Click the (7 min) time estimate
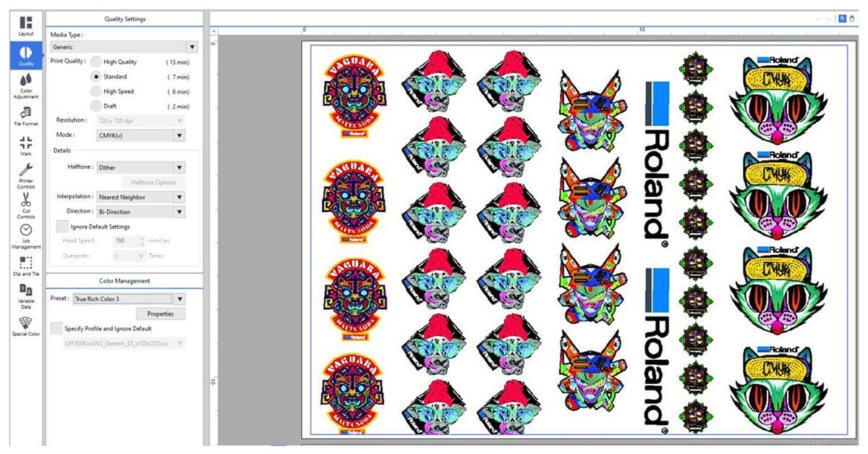The height and width of the screenshot is (454, 868). [x=178, y=77]
